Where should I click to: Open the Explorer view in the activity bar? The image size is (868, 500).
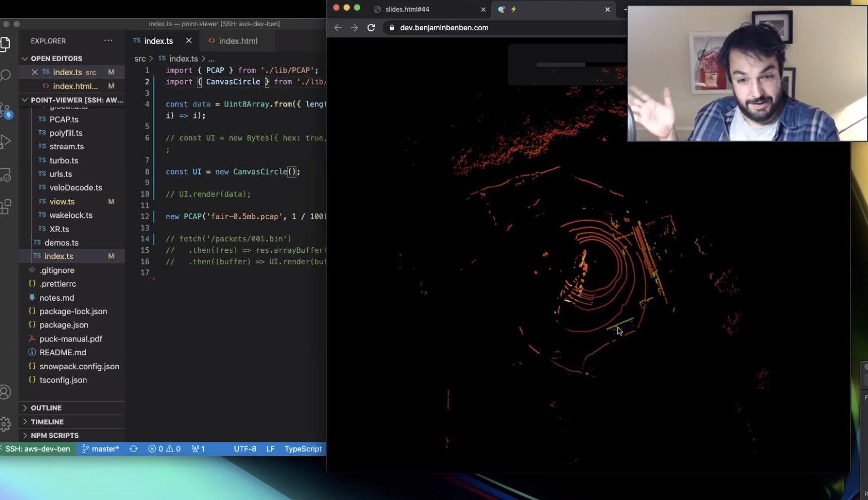pyautogui.click(x=5, y=44)
